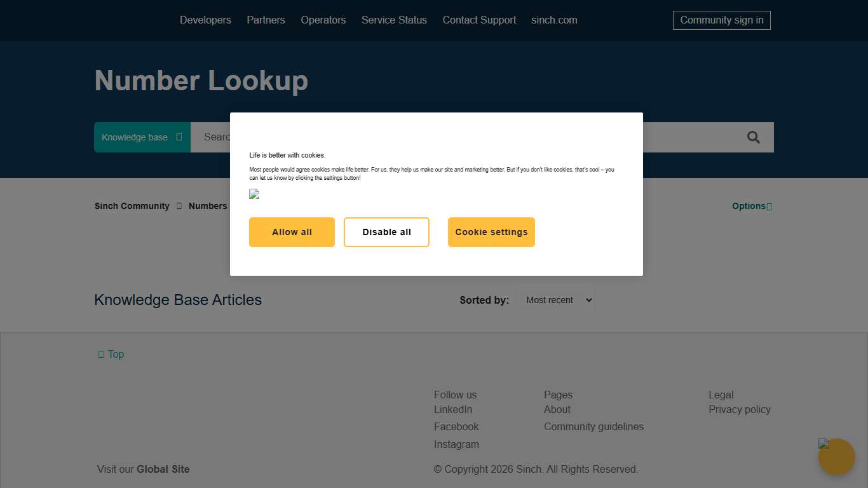The height and width of the screenshot is (488, 868).
Task: Click the Options caret icon
Action: pyautogui.click(x=768, y=206)
